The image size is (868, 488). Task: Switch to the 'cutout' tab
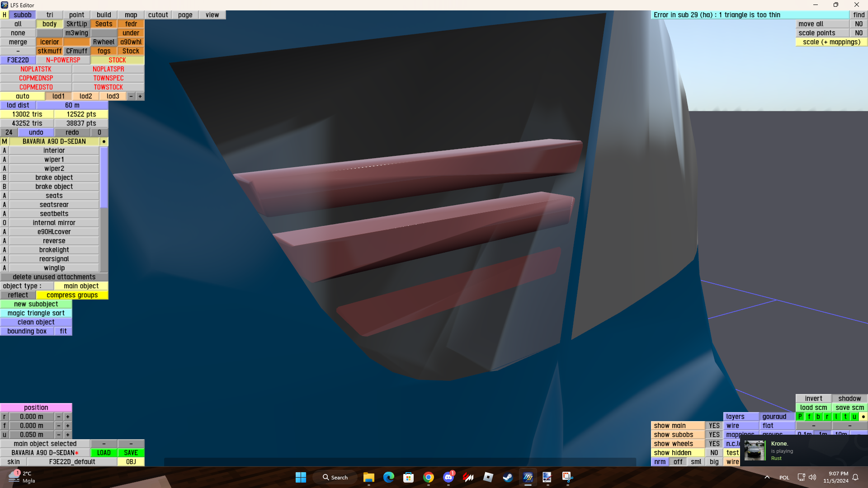tap(158, 15)
